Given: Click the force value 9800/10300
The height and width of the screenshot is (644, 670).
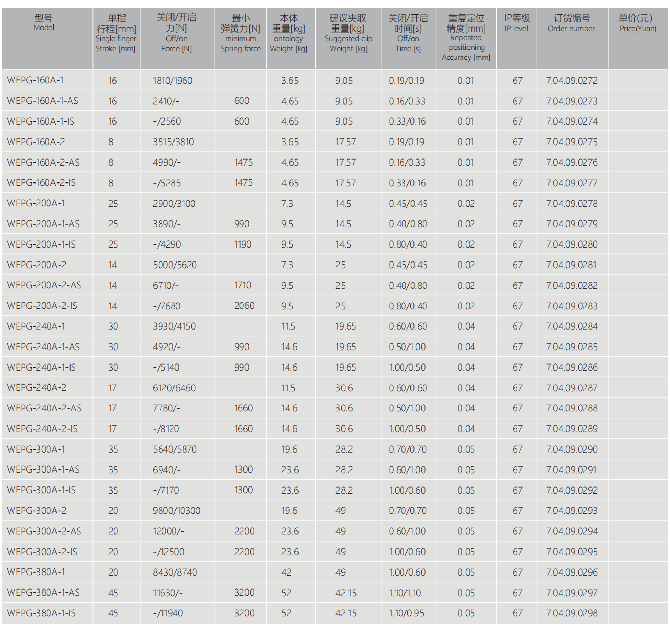Looking at the screenshot, I should point(176,511).
